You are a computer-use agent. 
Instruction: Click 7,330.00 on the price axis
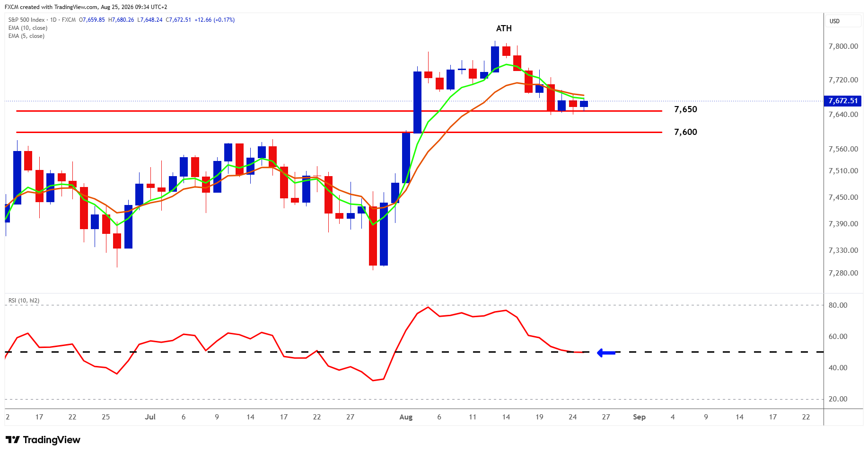coord(843,250)
